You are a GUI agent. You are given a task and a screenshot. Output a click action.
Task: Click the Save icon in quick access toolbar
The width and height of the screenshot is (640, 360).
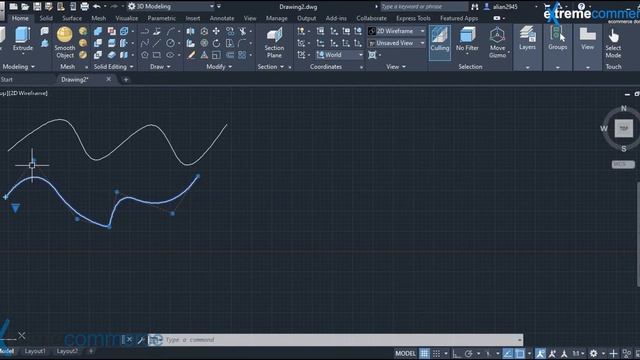(x=37, y=6)
